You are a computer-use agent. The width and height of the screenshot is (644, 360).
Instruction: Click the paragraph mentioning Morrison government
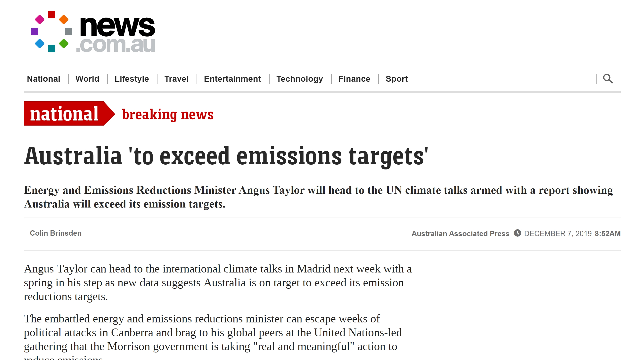pyautogui.click(x=213, y=333)
